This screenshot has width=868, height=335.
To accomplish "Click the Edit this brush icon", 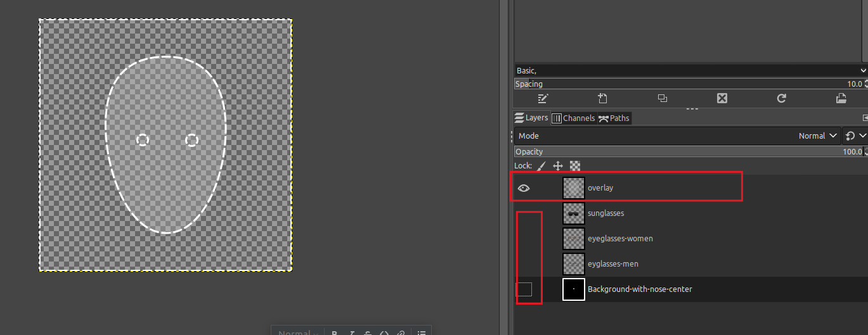I will (x=543, y=98).
